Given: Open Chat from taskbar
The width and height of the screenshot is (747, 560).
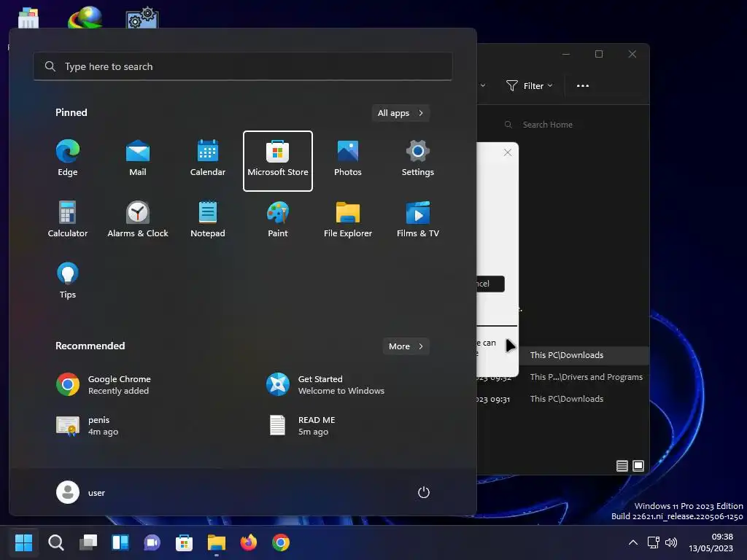Looking at the screenshot, I should tap(152, 542).
